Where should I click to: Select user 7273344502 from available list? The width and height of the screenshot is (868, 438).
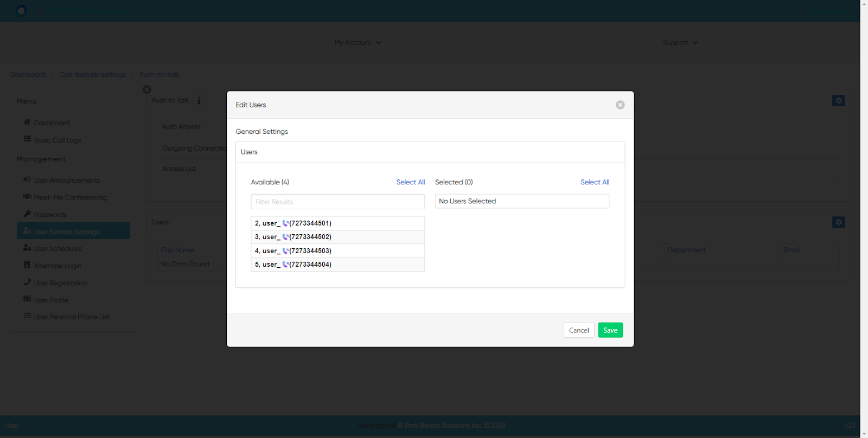click(x=337, y=237)
